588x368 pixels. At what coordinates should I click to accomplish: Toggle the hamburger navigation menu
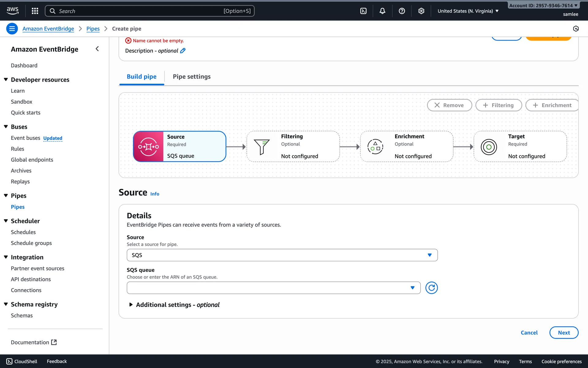[x=12, y=29]
